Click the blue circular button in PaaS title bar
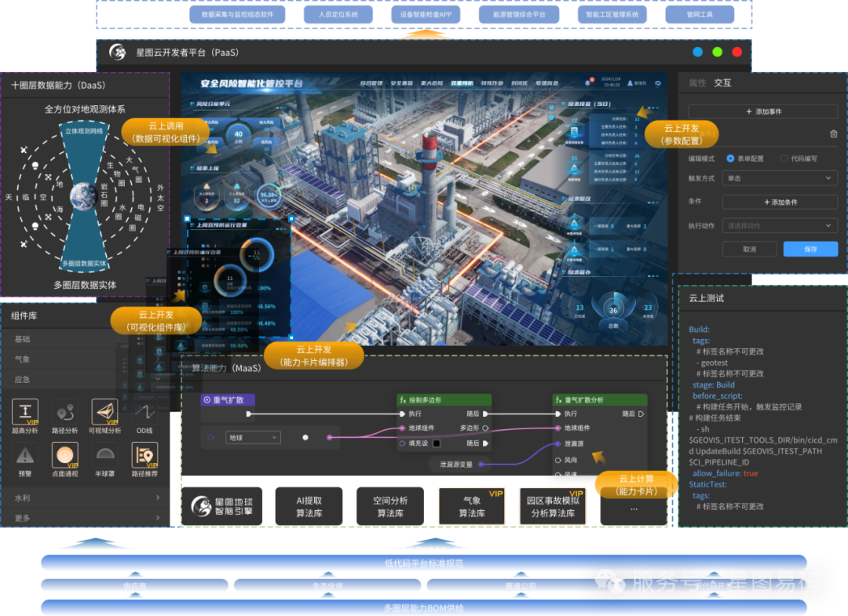Screen dimensions: 848x616 (698, 52)
